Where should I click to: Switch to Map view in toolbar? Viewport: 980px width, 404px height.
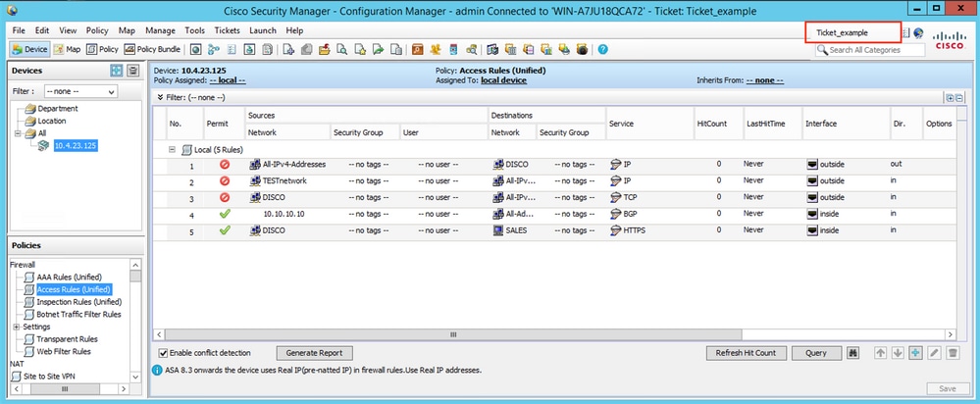(x=68, y=49)
